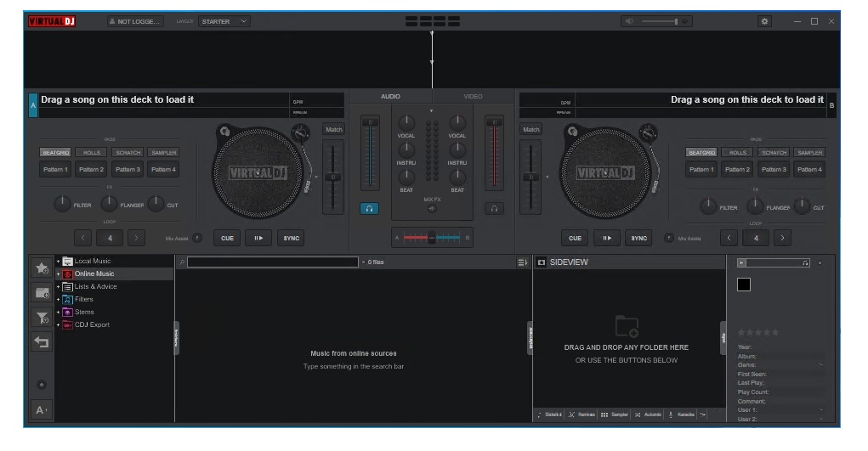The image size is (868, 451).
Task: Switch to the VIDEO mixer tab
Action: coord(473,97)
